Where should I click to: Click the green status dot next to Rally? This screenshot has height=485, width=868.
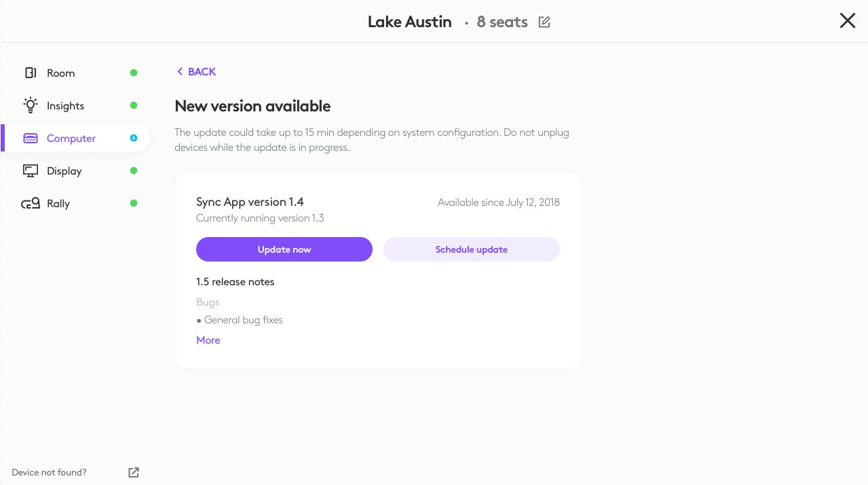pos(134,203)
